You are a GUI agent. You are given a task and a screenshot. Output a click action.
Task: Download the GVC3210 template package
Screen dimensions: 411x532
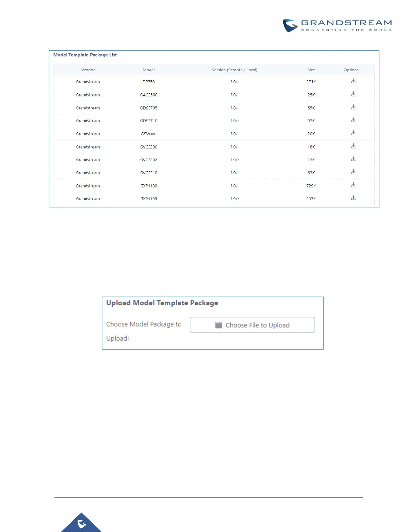click(x=354, y=172)
